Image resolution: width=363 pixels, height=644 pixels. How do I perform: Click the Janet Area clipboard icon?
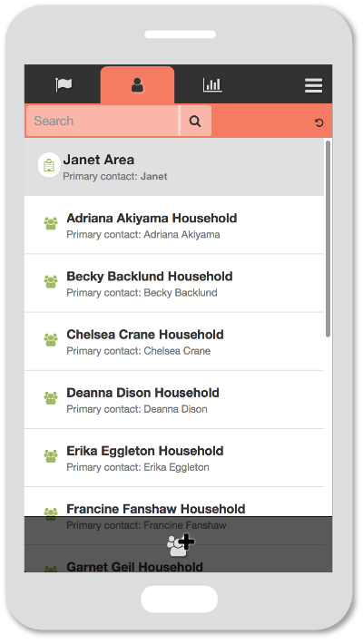(49, 165)
